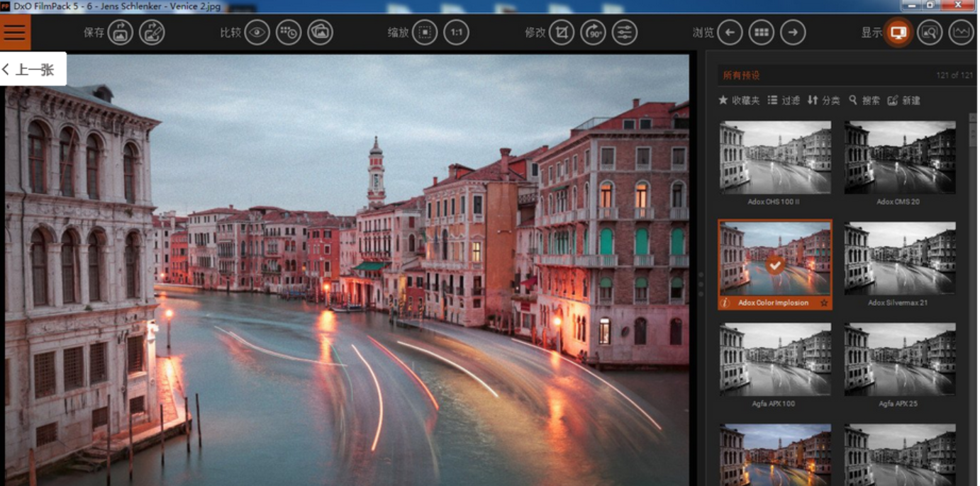
Task: Select the crop tool
Action: (x=562, y=33)
